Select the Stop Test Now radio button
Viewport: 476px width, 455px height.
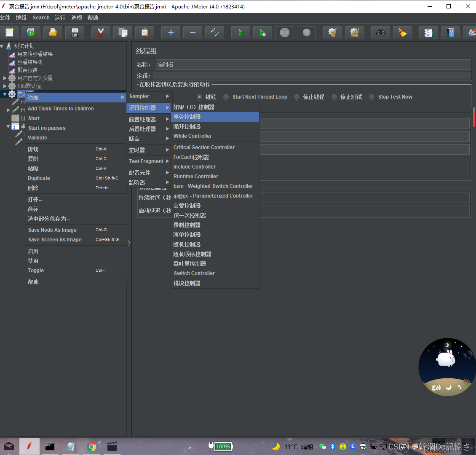[372, 97]
